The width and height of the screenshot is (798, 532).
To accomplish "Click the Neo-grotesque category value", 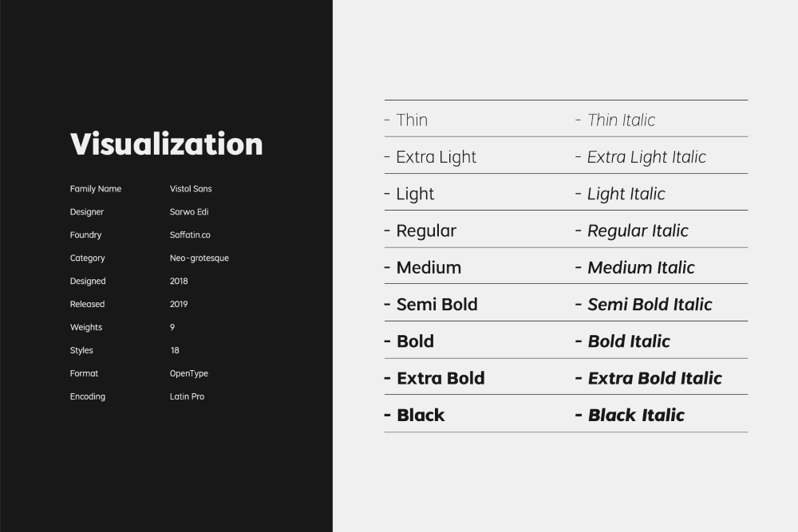I will click(x=199, y=258).
